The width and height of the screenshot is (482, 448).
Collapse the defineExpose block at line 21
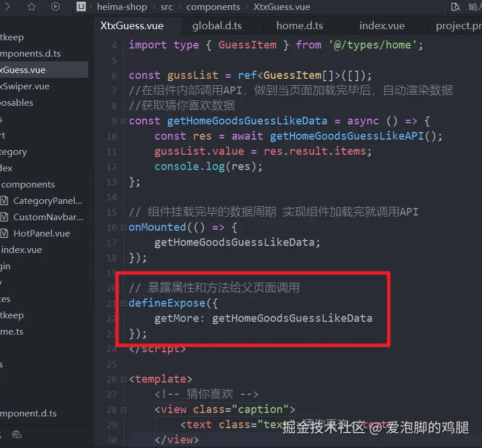pos(123,303)
